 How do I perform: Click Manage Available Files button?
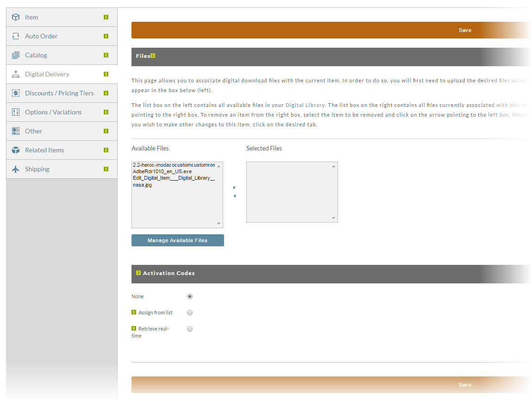coord(178,240)
